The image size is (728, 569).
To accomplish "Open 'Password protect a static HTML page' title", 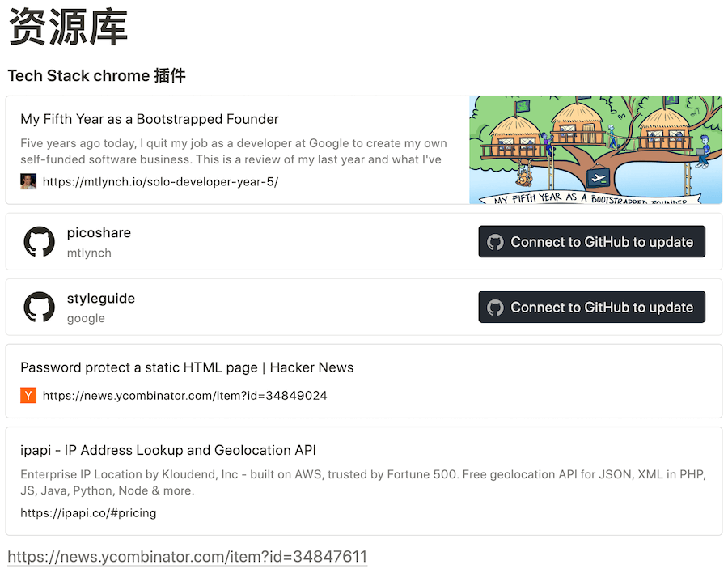I will 187,367.
